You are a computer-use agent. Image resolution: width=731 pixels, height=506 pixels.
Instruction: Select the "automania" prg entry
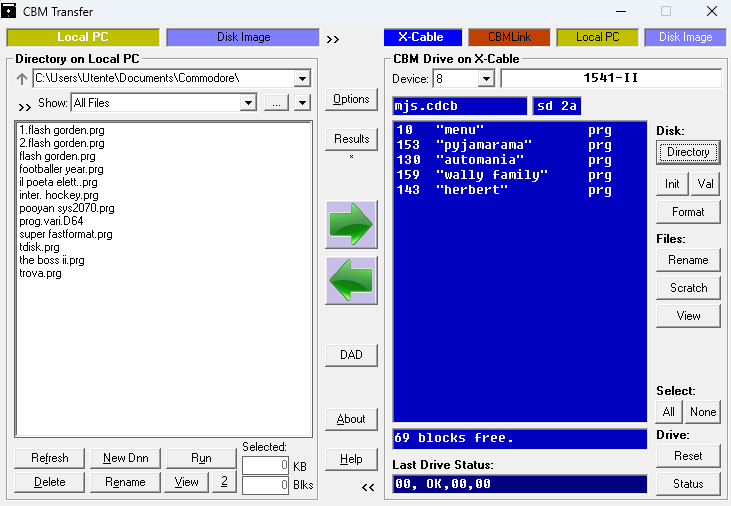[520, 160]
